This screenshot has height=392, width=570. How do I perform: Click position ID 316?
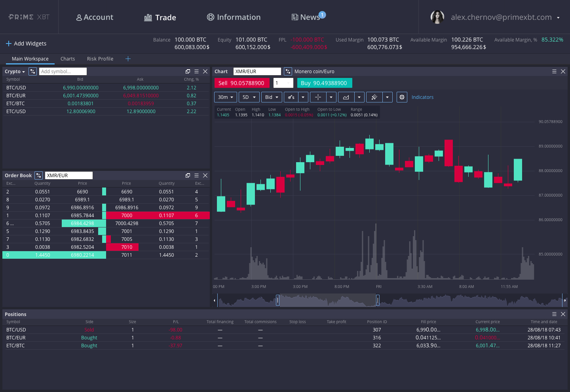377,338
